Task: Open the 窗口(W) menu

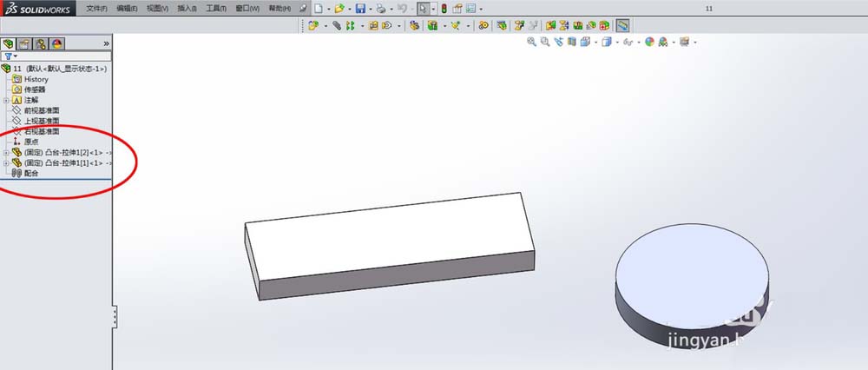Action: (x=247, y=9)
